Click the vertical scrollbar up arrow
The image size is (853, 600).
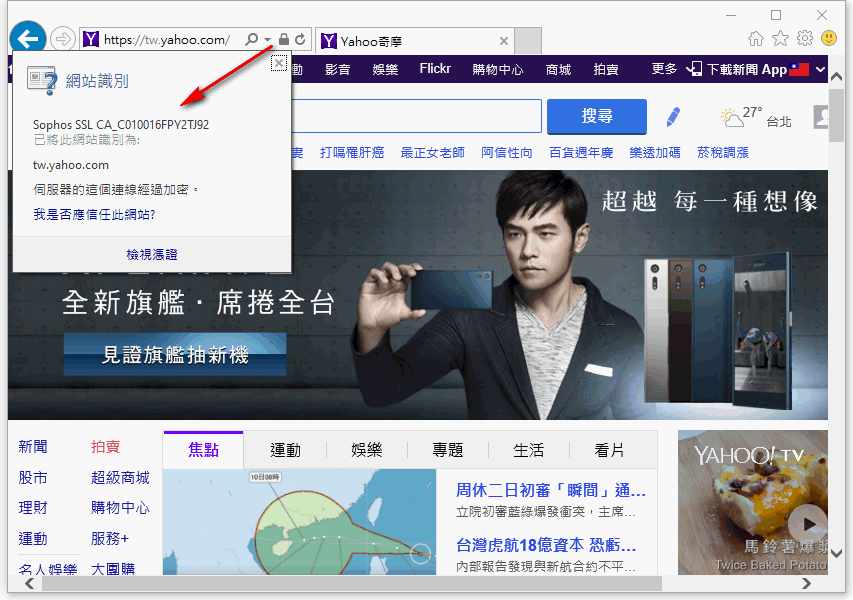(837, 77)
